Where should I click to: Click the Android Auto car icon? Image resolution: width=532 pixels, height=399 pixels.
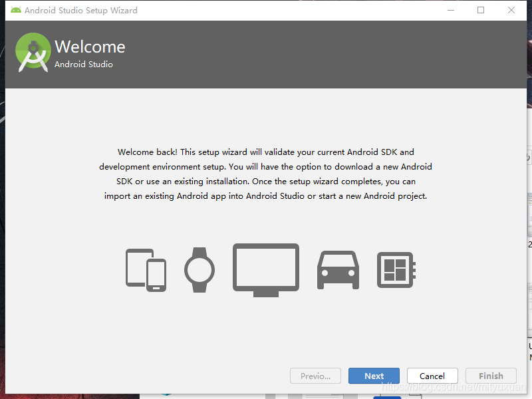click(338, 269)
